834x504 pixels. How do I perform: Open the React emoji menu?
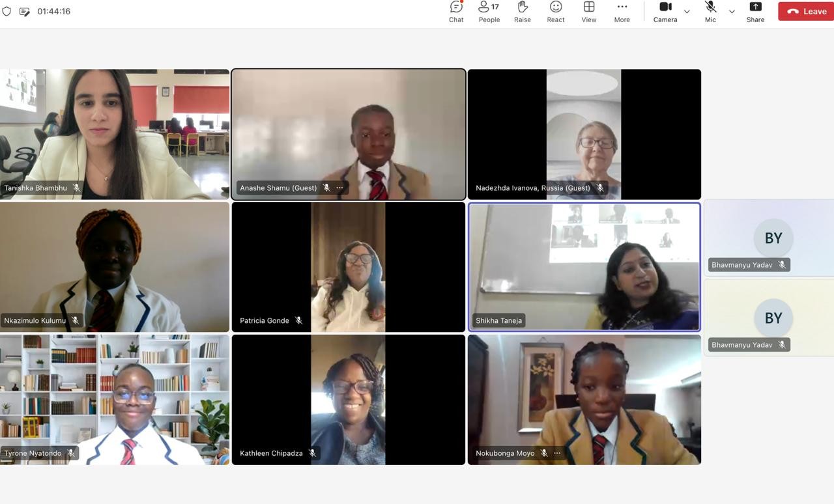[x=556, y=11]
